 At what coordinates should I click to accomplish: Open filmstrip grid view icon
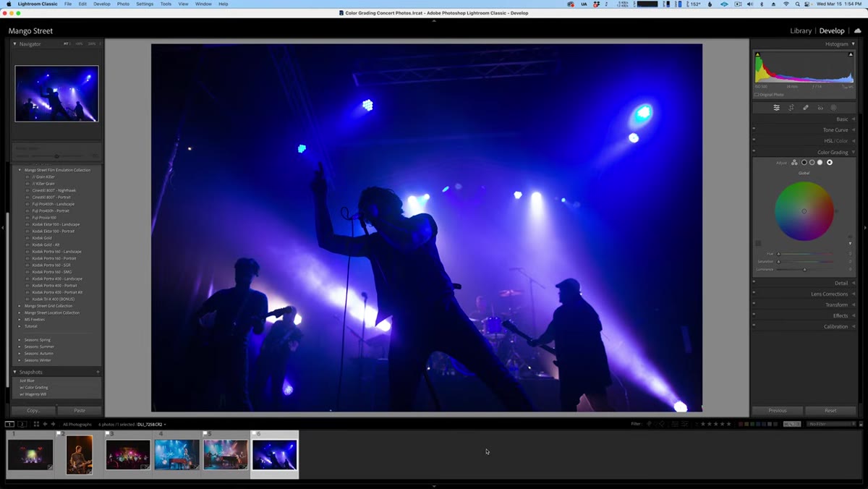click(x=36, y=424)
